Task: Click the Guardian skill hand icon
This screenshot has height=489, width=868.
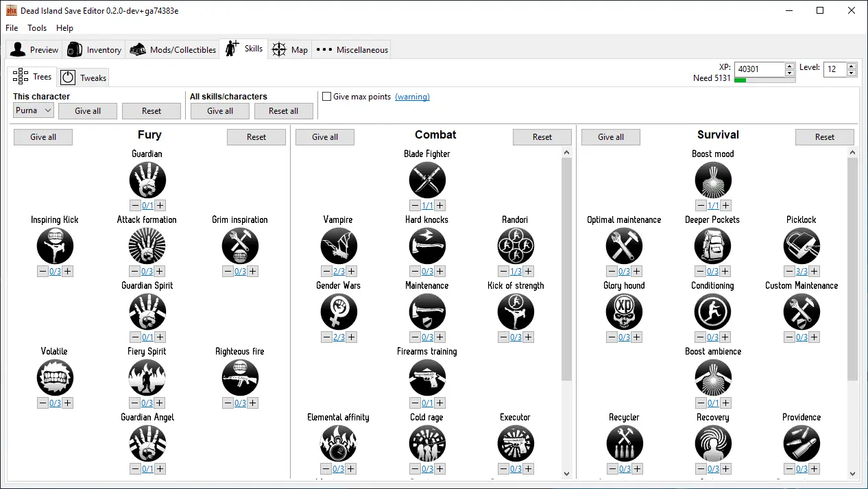Action: pyautogui.click(x=147, y=180)
